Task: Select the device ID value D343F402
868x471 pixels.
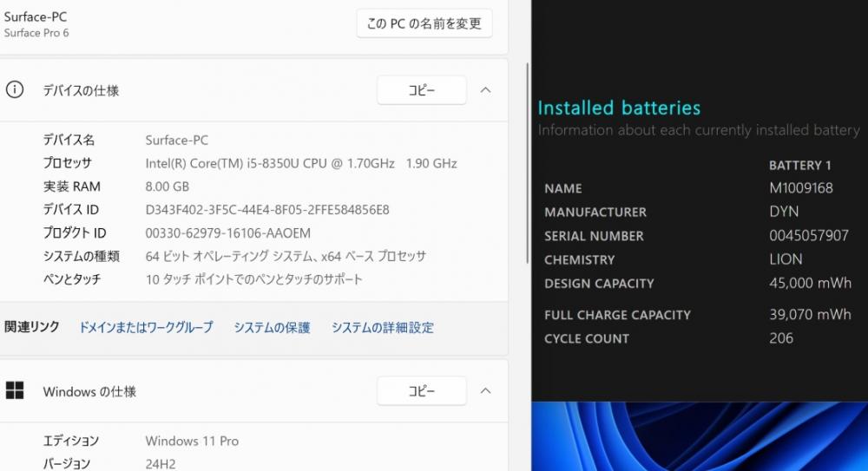Action: pos(266,210)
